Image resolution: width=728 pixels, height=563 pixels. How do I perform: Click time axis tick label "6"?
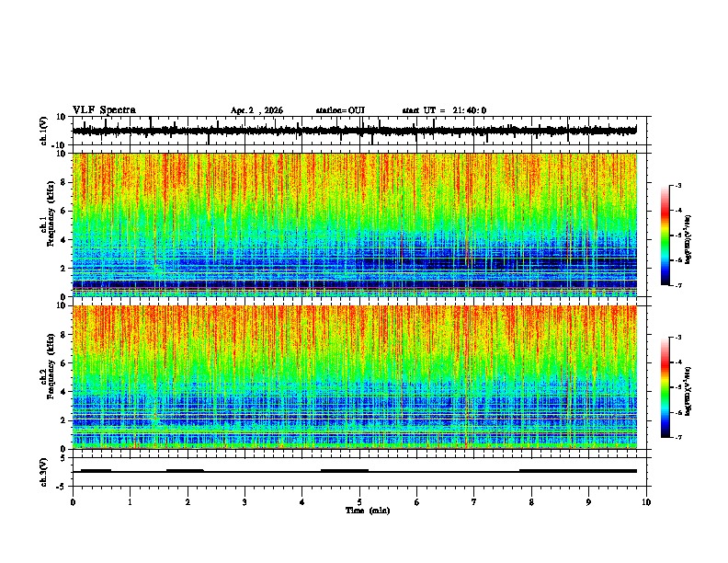[x=416, y=502]
